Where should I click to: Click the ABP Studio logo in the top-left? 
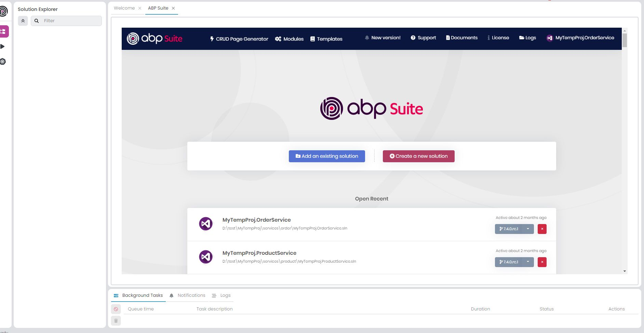3,11
